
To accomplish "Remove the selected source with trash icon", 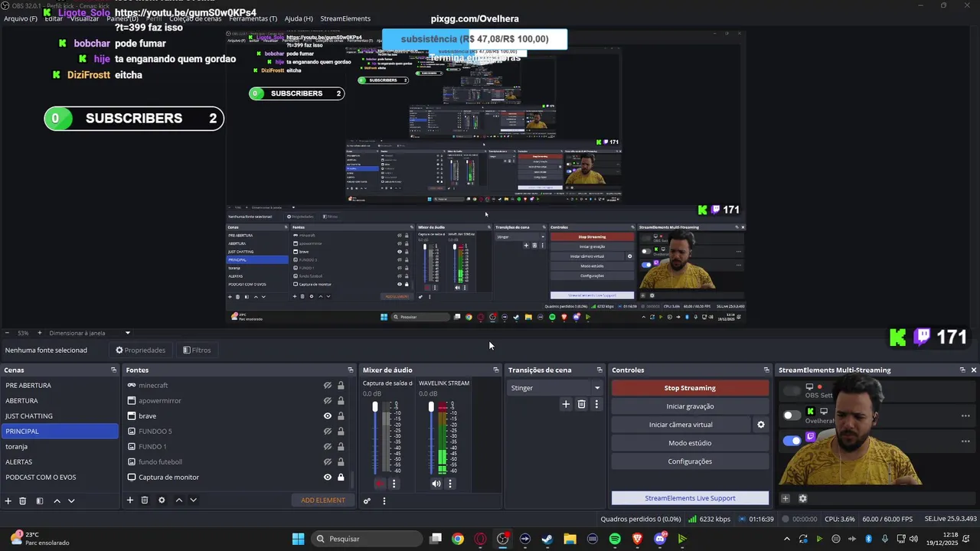I will click(145, 500).
